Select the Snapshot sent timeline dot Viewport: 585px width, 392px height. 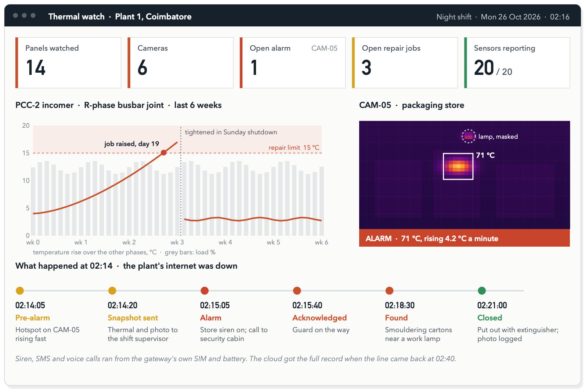coord(112,291)
